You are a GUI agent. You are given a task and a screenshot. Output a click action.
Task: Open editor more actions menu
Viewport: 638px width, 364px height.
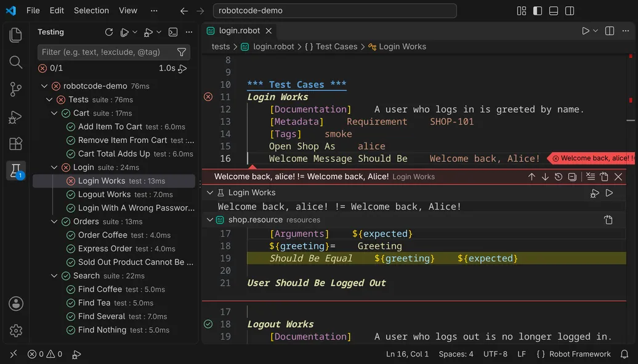(x=626, y=31)
